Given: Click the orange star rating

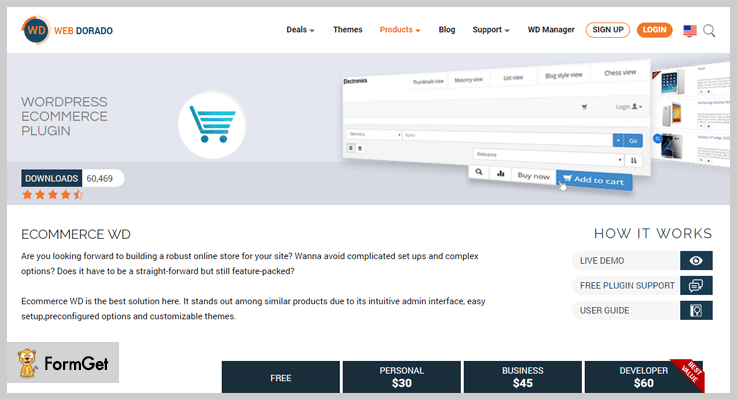Looking at the screenshot, I should [x=53, y=195].
